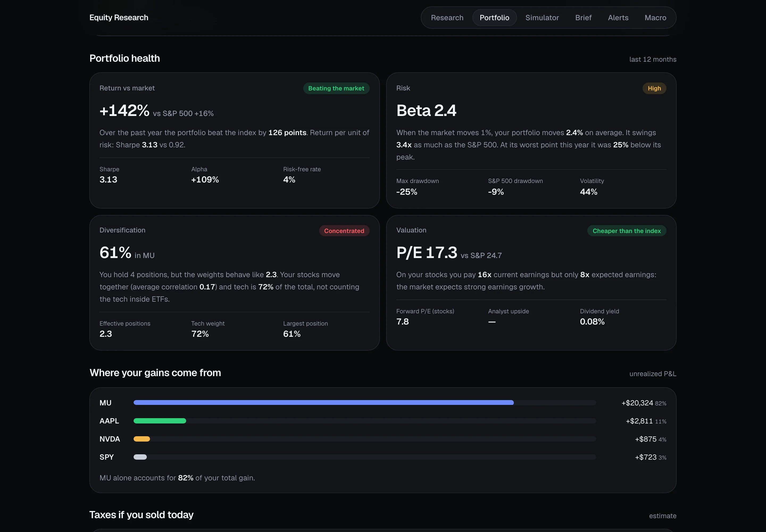
Task: Select the Portfolio tab
Action: 494,18
